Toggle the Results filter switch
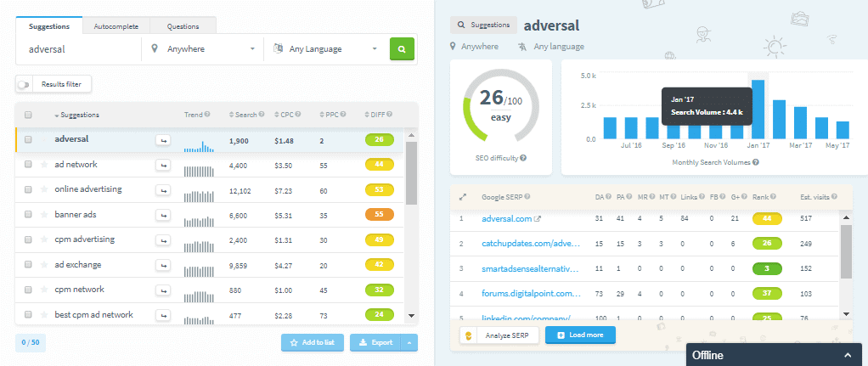The image size is (868, 366). 24,85
